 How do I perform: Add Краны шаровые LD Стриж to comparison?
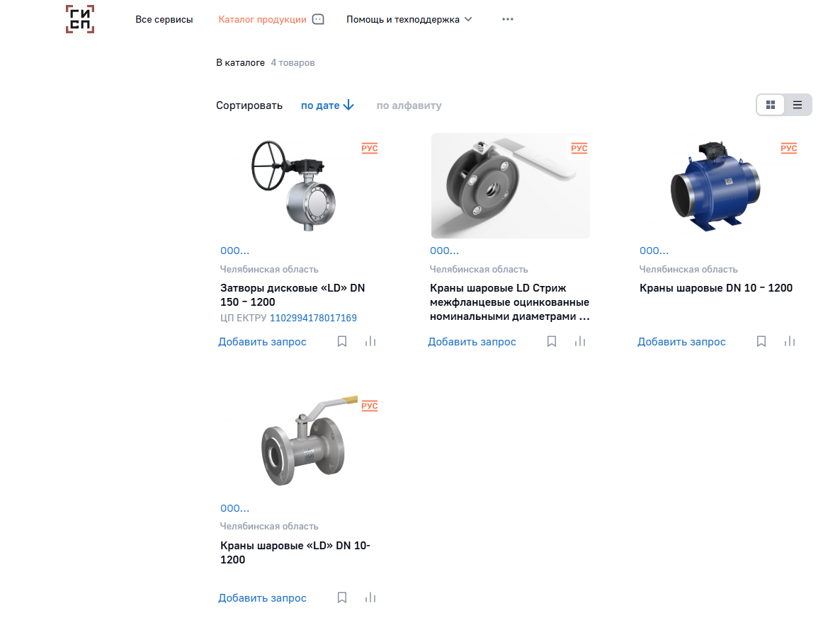pos(579,341)
